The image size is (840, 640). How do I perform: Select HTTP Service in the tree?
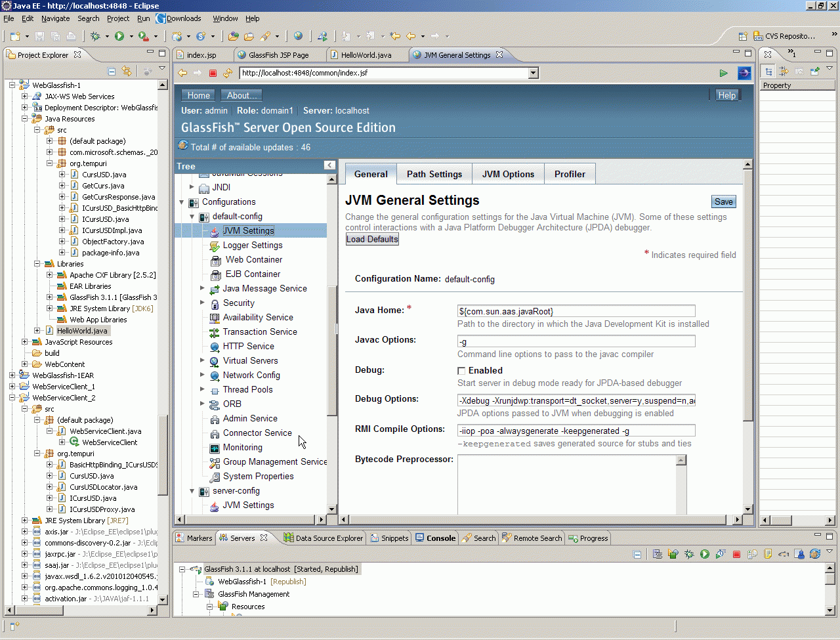click(x=249, y=346)
